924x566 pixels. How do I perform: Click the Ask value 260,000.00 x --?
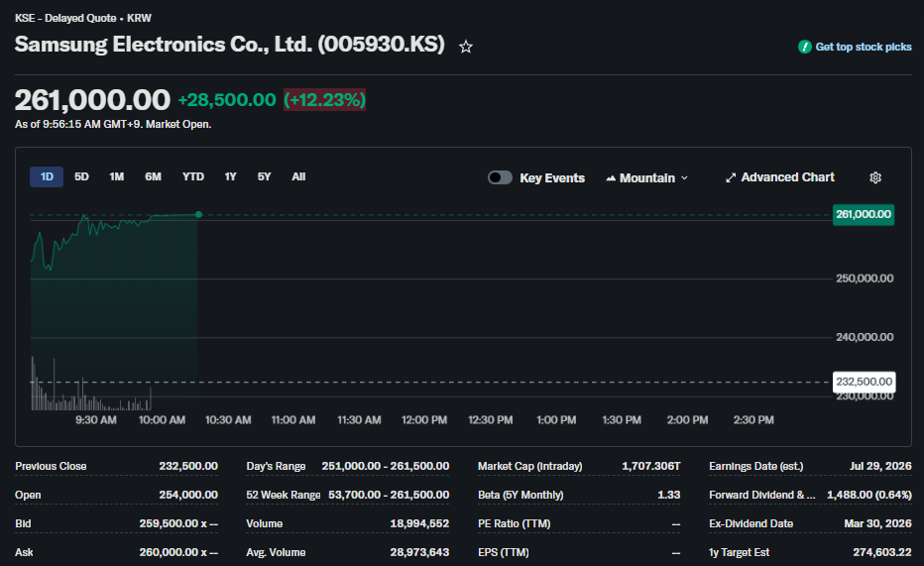click(178, 552)
